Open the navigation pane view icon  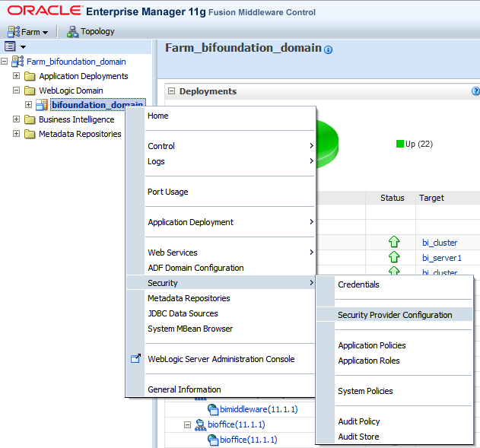click(x=10, y=46)
